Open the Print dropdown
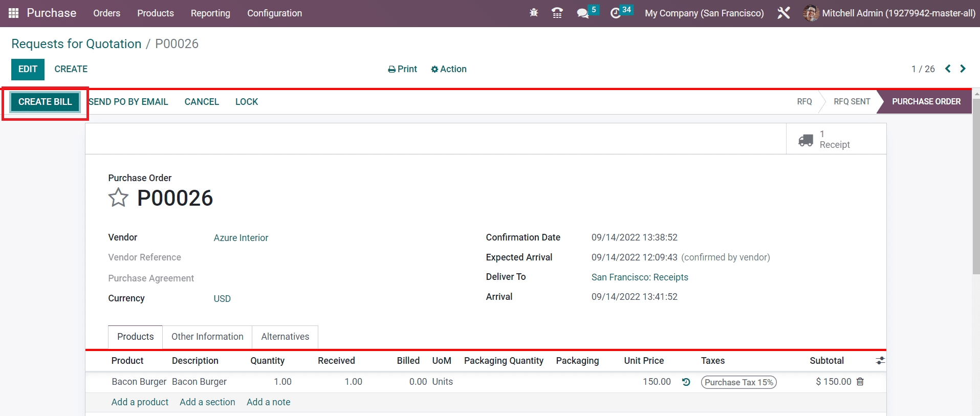The width and height of the screenshot is (980, 416). pos(402,69)
